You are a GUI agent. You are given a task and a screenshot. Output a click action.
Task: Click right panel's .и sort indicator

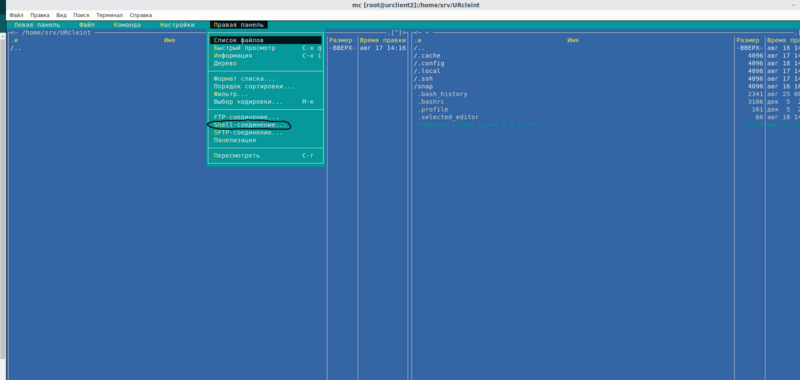click(x=417, y=40)
